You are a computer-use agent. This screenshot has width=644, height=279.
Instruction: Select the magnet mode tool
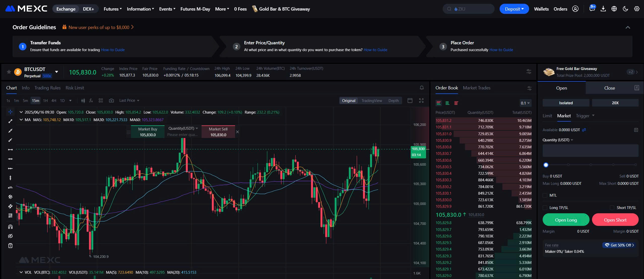point(10,227)
